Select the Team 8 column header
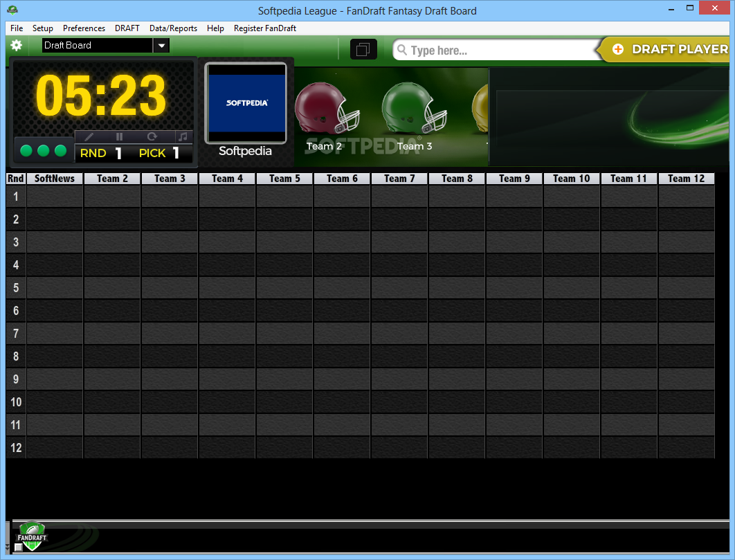Viewport: 735px width, 560px height. [457, 178]
